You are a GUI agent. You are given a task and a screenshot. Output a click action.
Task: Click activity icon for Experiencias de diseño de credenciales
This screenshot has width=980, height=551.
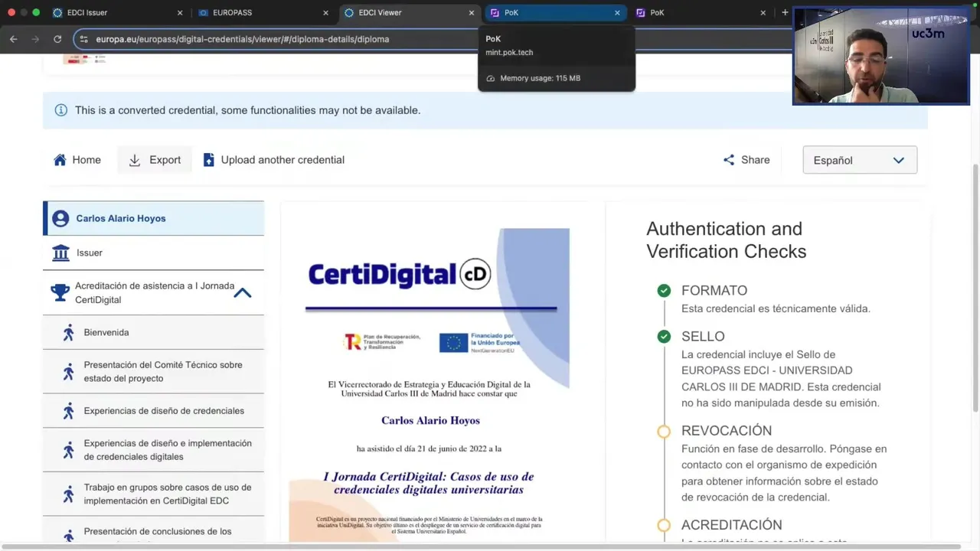[69, 411]
